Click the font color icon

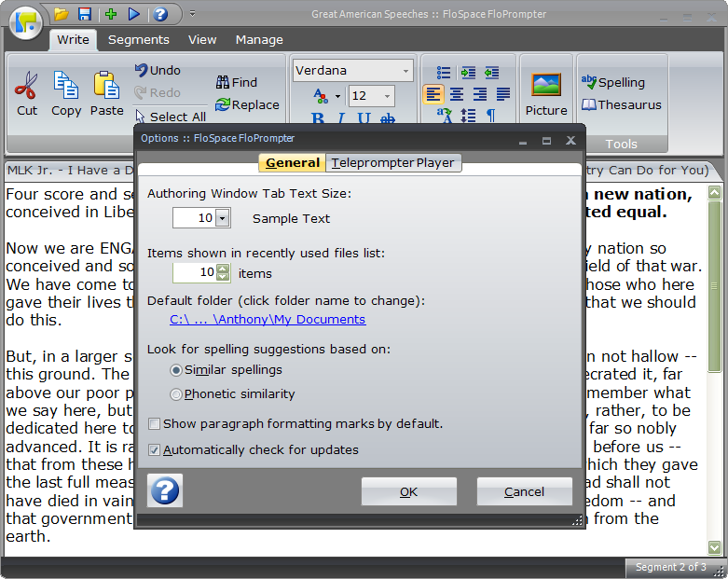click(321, 96)
